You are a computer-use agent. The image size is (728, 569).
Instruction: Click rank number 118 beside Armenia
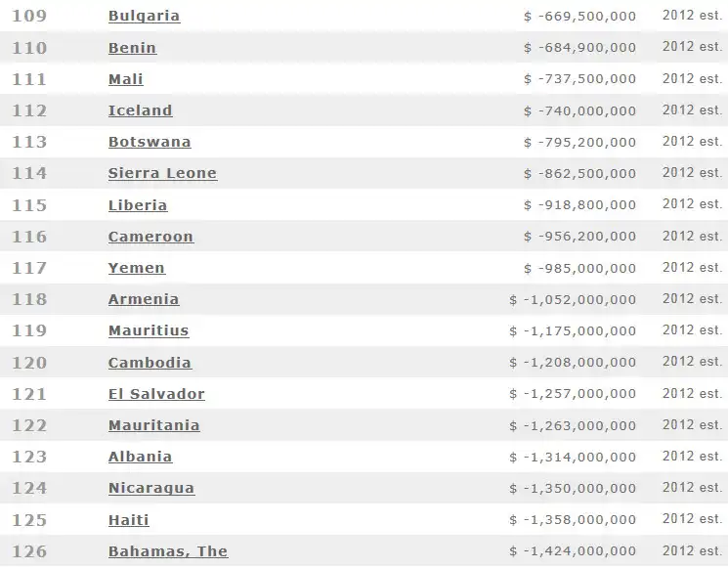point(28,299)
